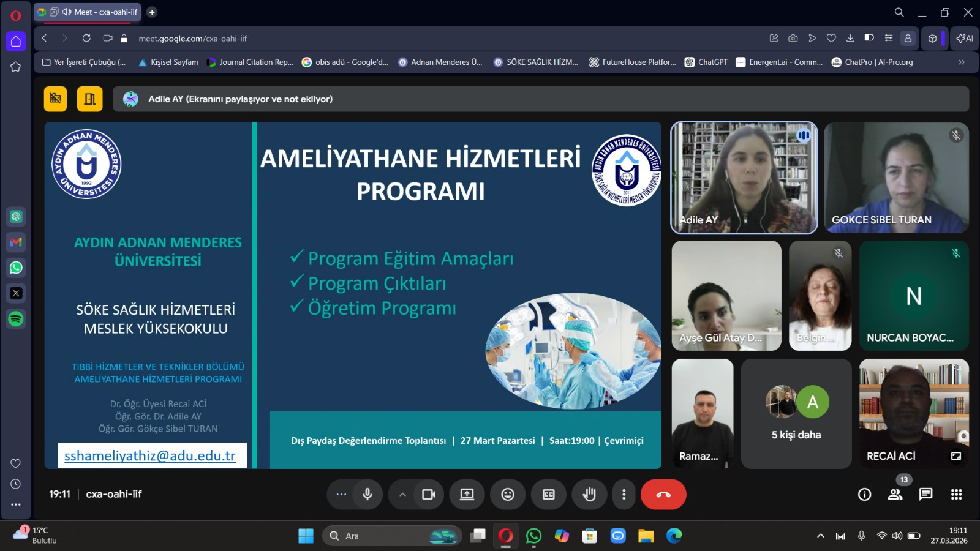Open the chat panel icon

(925, 494)
